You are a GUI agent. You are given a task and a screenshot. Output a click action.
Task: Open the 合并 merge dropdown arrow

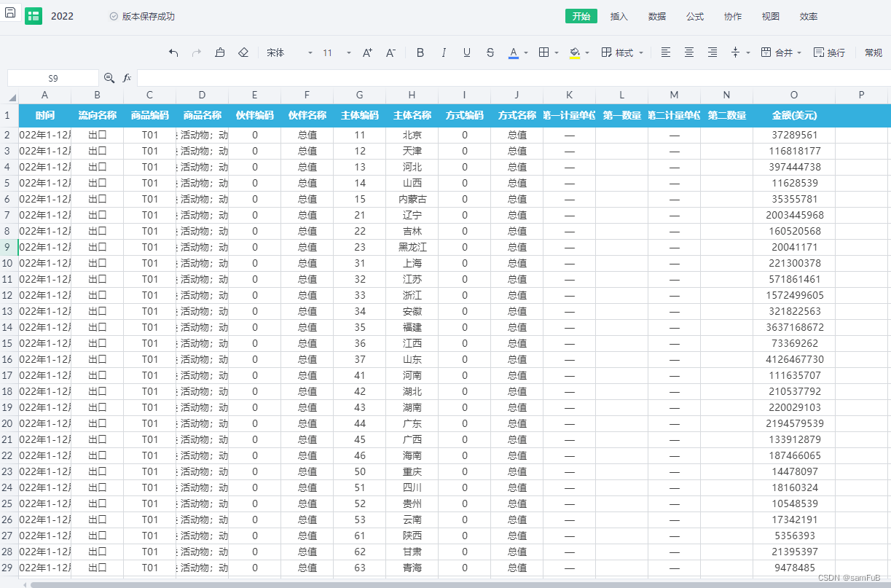(x=799, y=52)
